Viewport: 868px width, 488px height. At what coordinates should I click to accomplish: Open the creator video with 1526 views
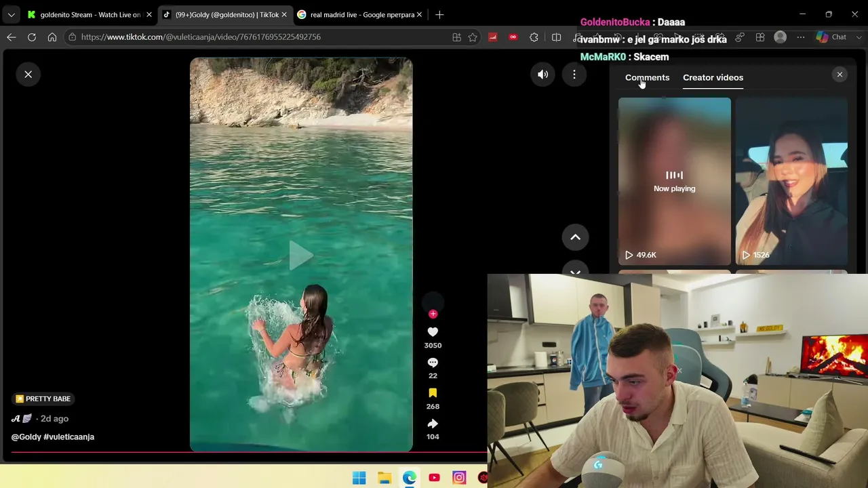coord(791,181)
